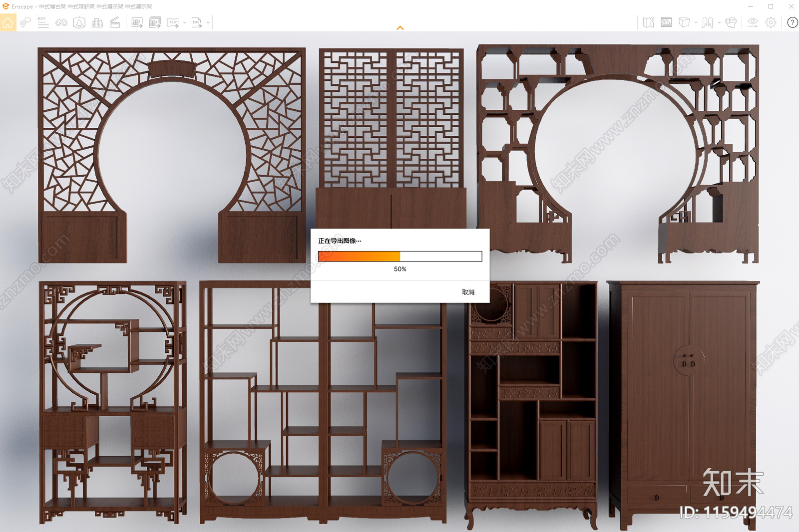Expand the 360 panorama dropdown arrow
This screenshot has height=532, width=799.
(x=185, y=22)
